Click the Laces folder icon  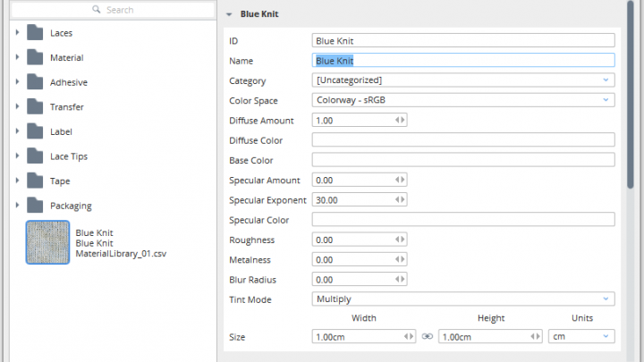(35, 33)
